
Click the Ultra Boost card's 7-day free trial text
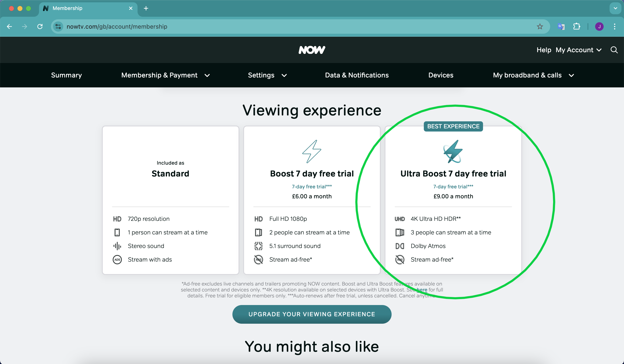pyautogui.click(x=453, y=187)
